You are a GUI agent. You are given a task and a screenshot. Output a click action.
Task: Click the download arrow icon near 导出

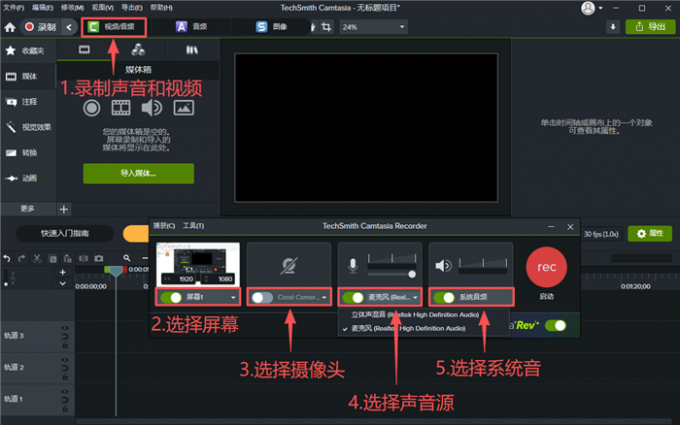pyautogui.click(x=612, y=27)
